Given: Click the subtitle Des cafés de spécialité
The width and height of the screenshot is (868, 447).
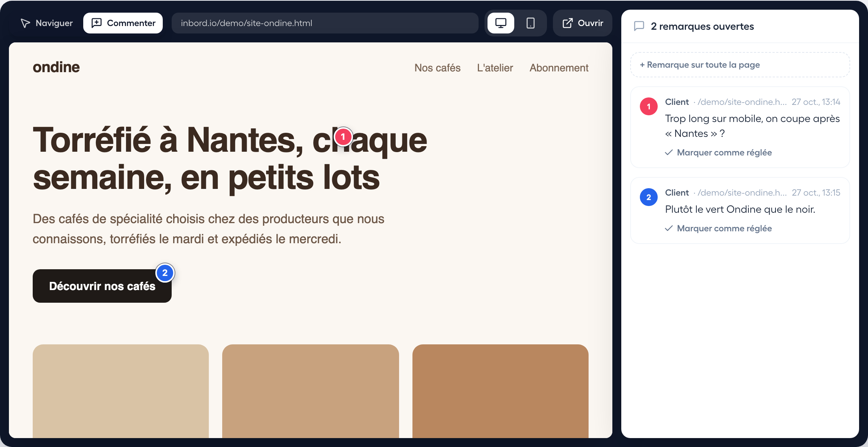Looking at the screenshot, I should [x=208, y=229].
